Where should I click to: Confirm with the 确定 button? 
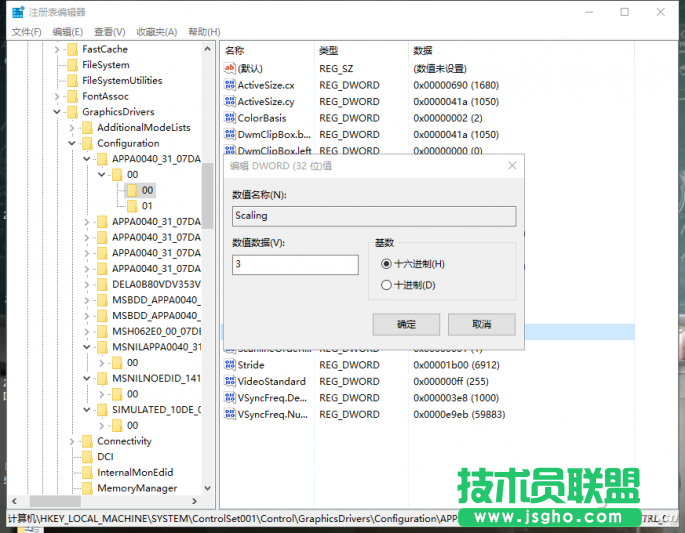click(x=406, y=324)
